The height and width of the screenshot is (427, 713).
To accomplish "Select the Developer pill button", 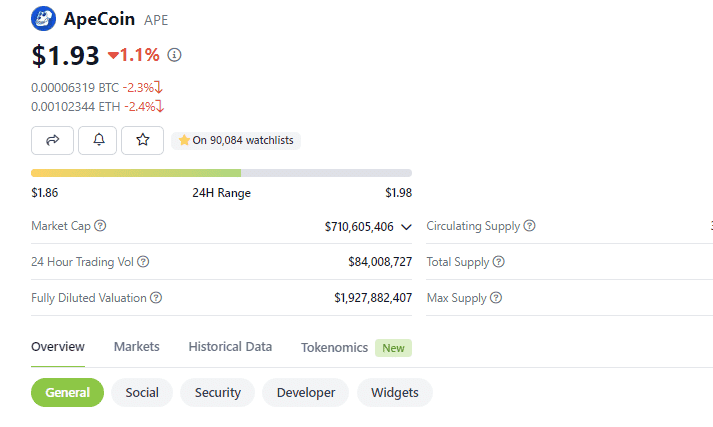I will coord(306,392).
